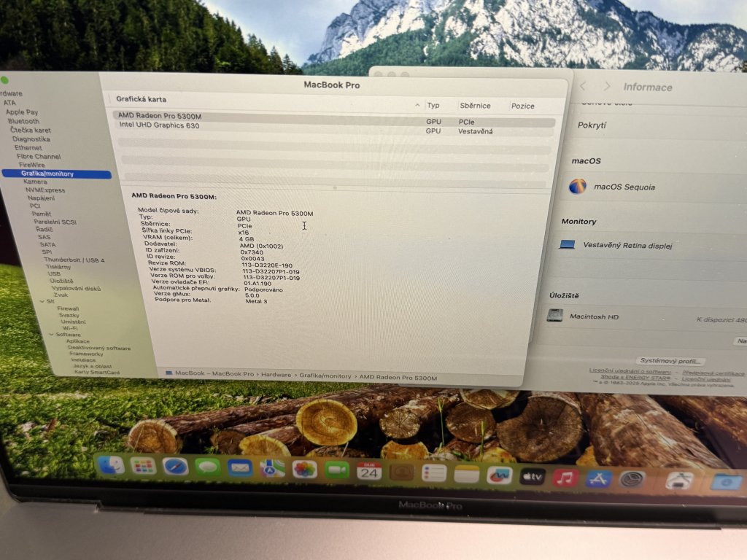747x560 pixels.
Task: Click the VRAM value 4 GB
Action: click(x=247, y=239)
